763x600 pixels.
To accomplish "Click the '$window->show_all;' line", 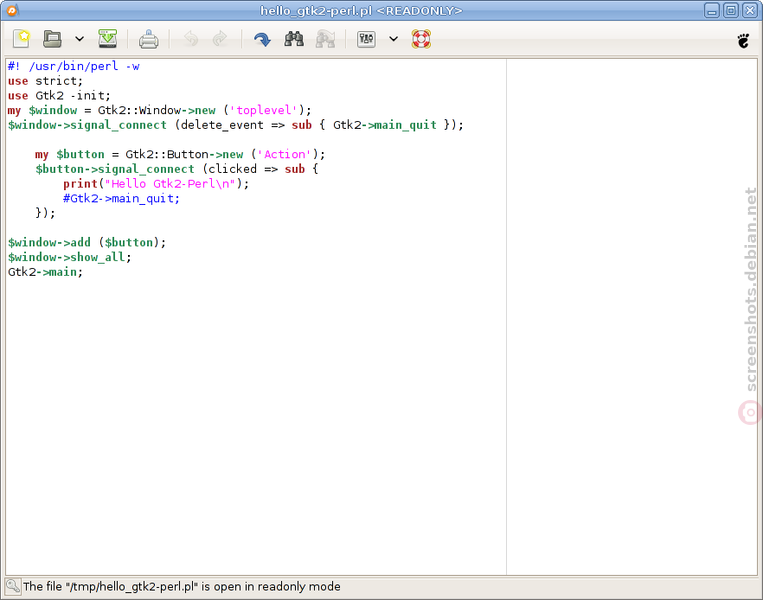I will coord(70,257).
